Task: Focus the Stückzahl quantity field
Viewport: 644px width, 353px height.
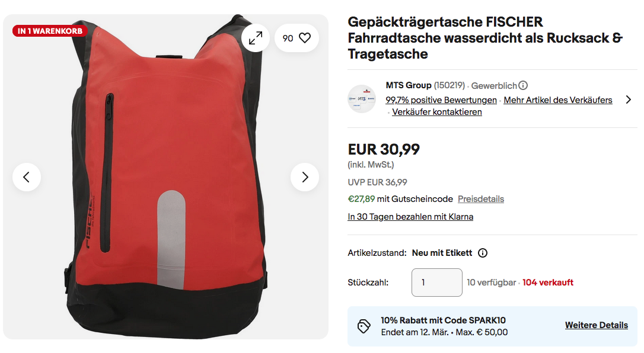Action: pyautogui.click(x=437, y=283)
